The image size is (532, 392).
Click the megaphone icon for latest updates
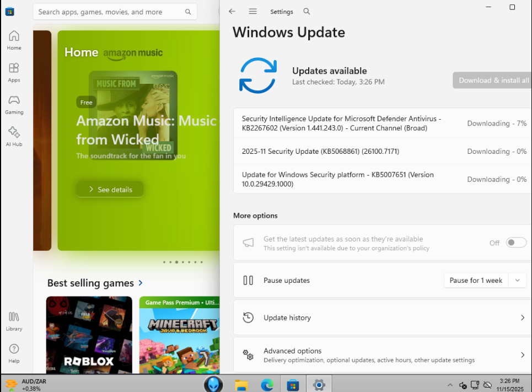tap(248, 243)
